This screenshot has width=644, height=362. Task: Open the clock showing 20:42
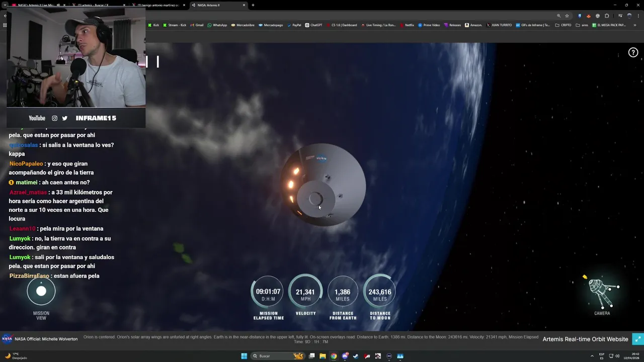(631, 356)
